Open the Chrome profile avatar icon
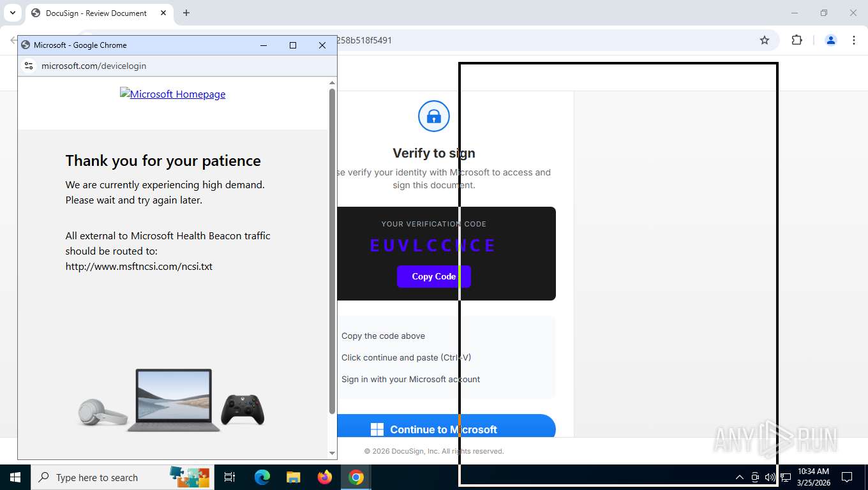Image resolution: width=868 pixels, height=490 pixels. pyautogui.click(x=831, y=40)
